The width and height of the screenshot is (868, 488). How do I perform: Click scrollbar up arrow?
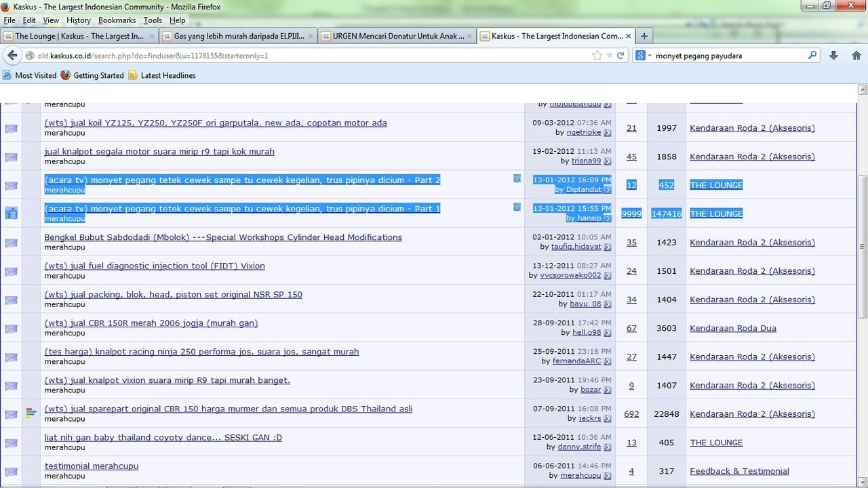tap(863, 89)
